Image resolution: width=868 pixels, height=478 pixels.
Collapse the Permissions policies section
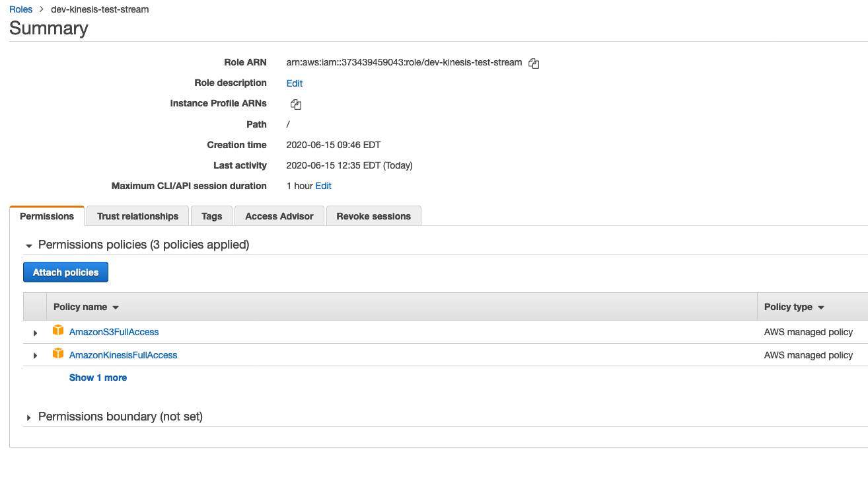[x=29, y=245]
